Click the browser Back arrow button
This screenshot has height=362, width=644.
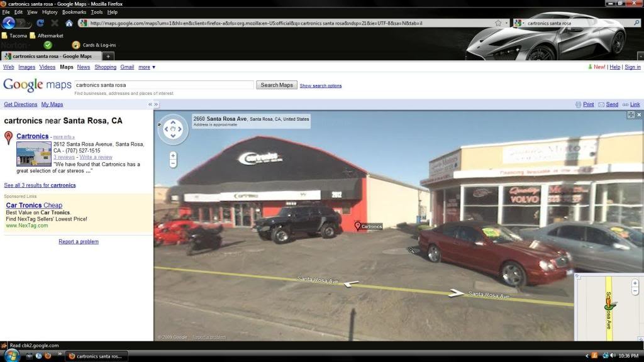(x=9, y=23)
